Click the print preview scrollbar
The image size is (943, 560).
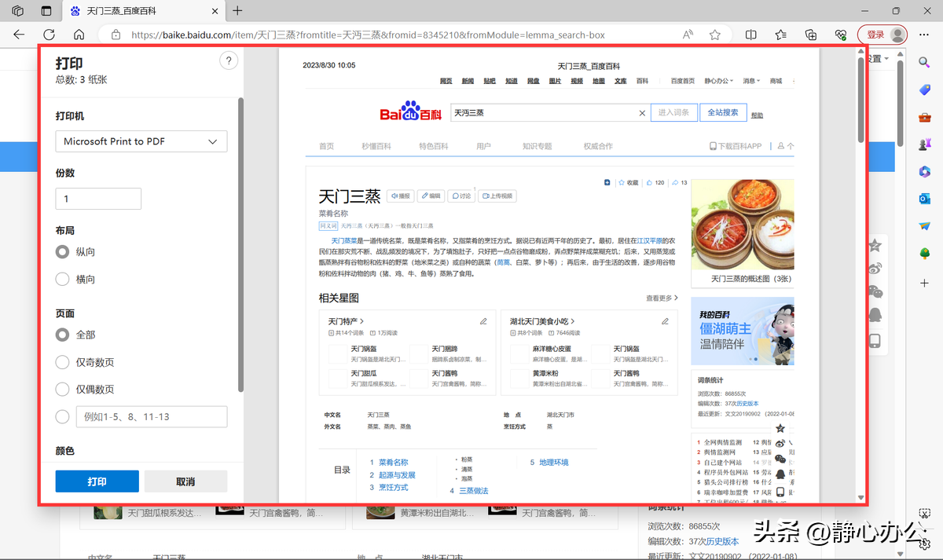coord(861,98)
